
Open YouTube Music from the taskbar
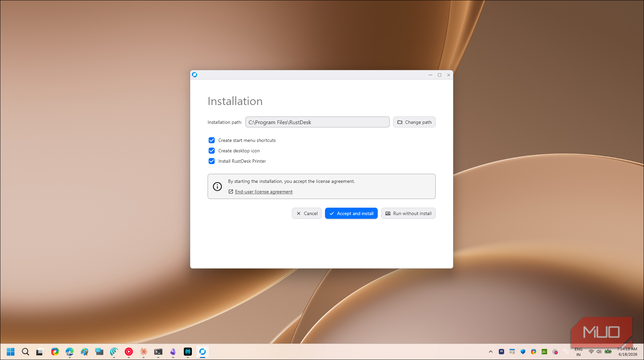tap(129, 352)
